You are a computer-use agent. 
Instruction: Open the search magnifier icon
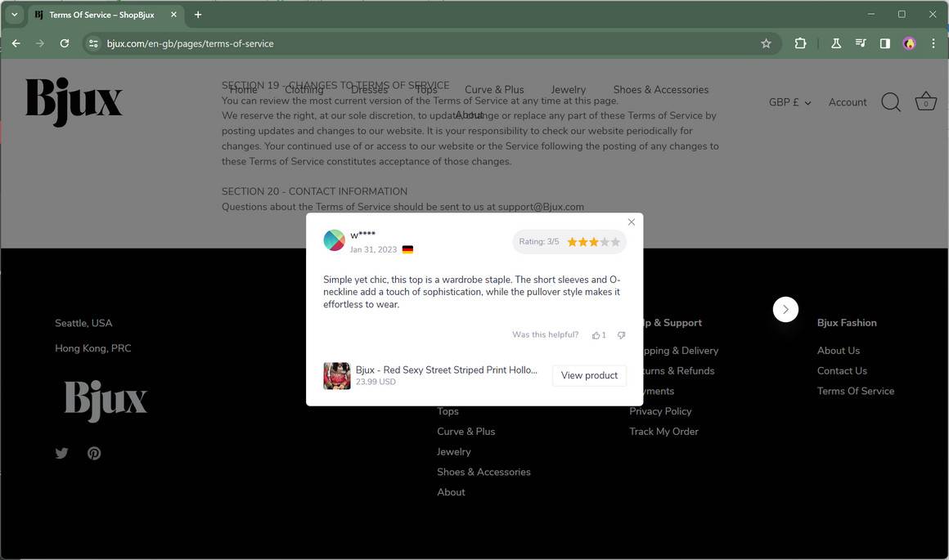point(891,102)
